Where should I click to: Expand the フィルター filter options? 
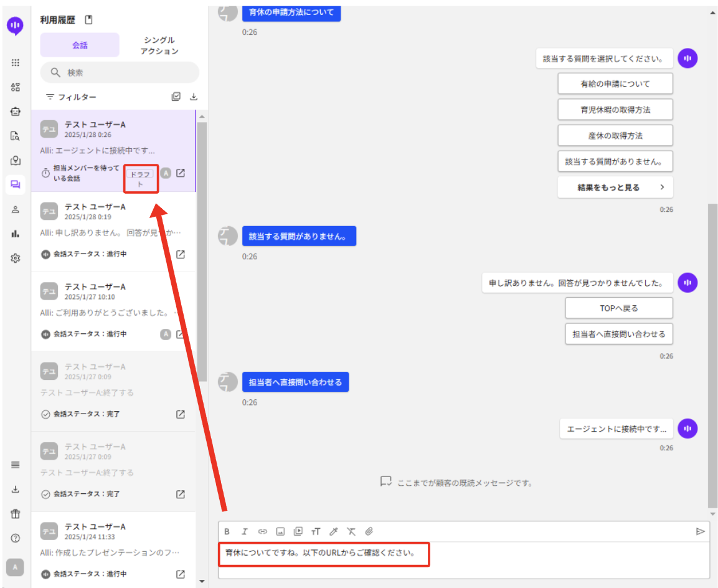click(x=71, y=97)
